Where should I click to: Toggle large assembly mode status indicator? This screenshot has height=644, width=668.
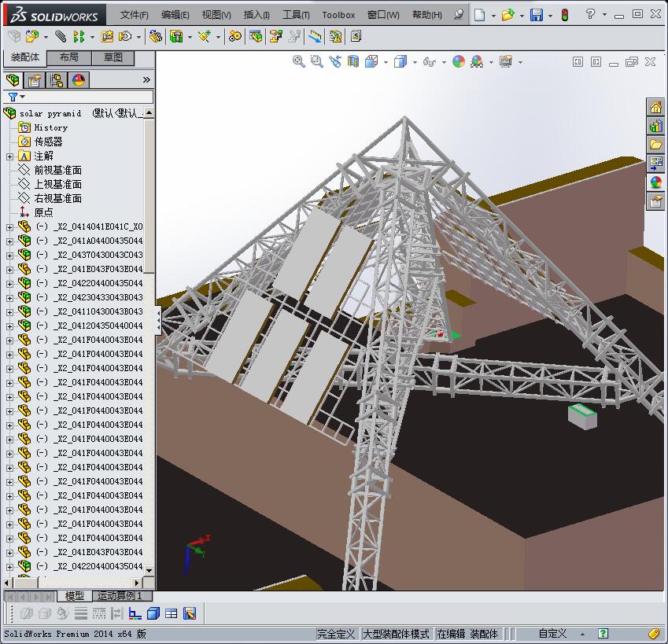[396, 634]
